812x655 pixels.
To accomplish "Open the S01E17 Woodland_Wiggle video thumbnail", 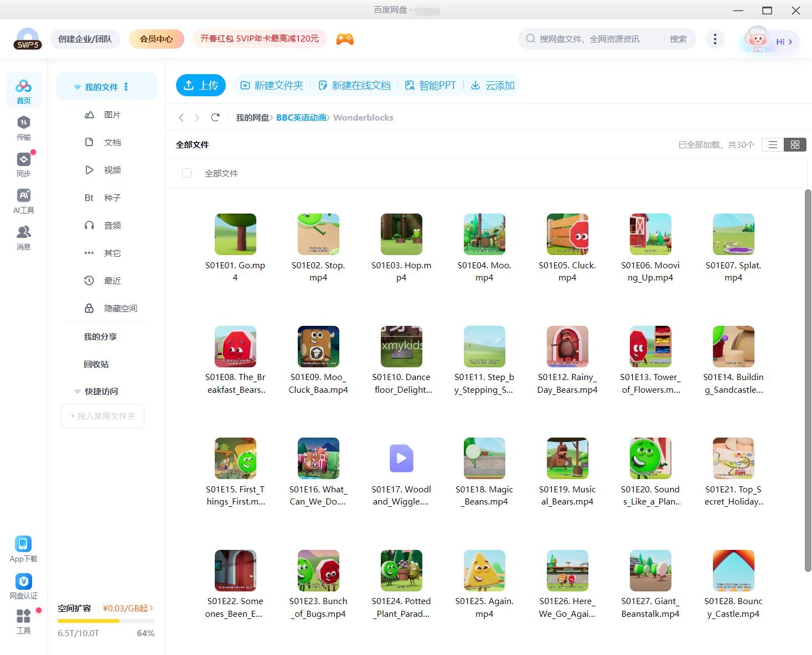I will point(401,458).
